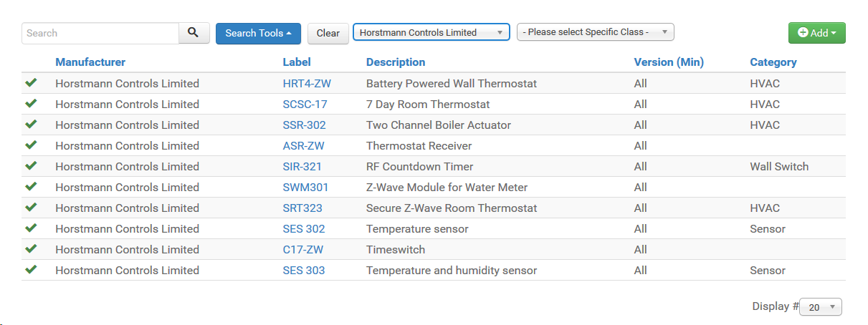
Task: Sort table by Category header
Action: 773,62
